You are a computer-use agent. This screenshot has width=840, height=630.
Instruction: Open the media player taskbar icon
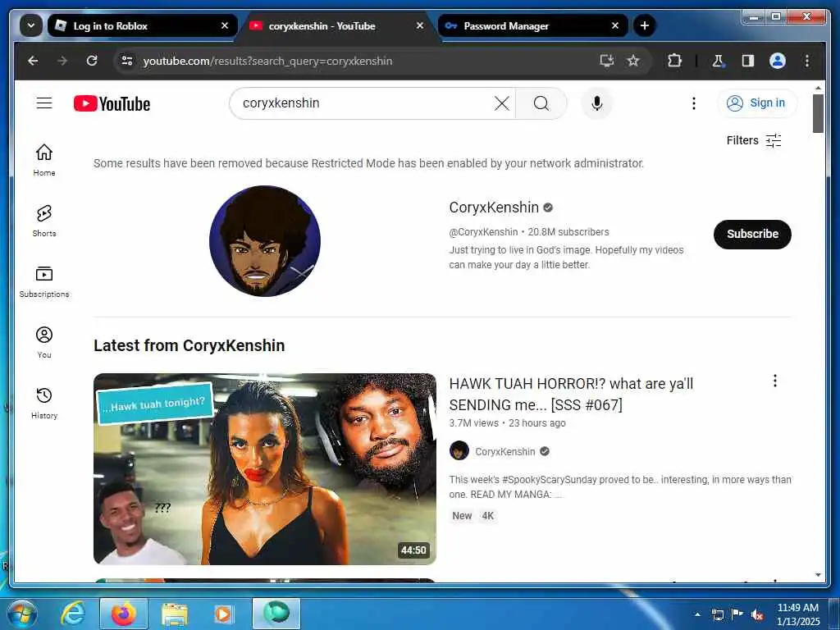click(x=223, y=614)
